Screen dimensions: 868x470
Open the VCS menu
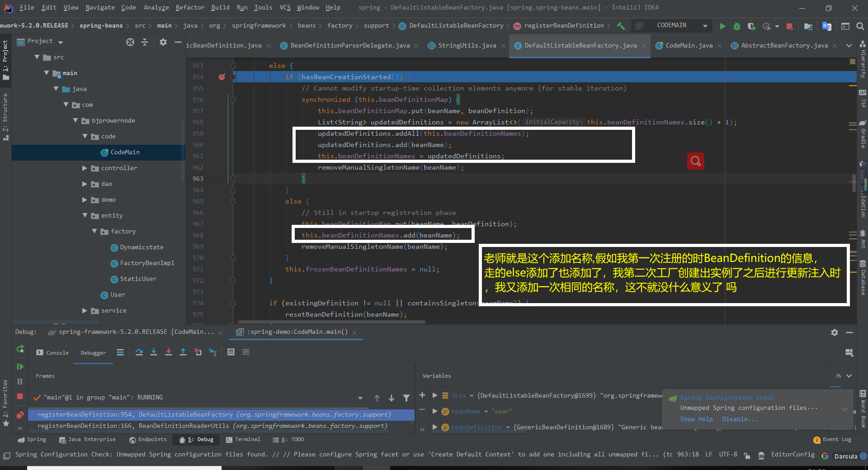pyautogui.click(x=285, y=7)
